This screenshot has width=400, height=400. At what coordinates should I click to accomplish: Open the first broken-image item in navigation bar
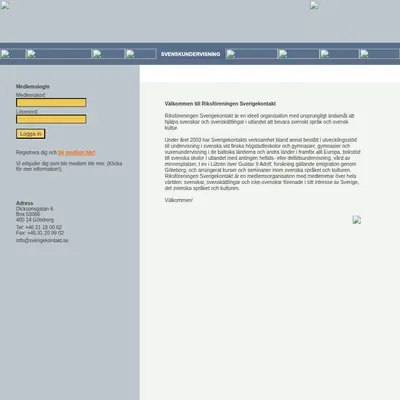pyautogui.click(x=12, y=54)
